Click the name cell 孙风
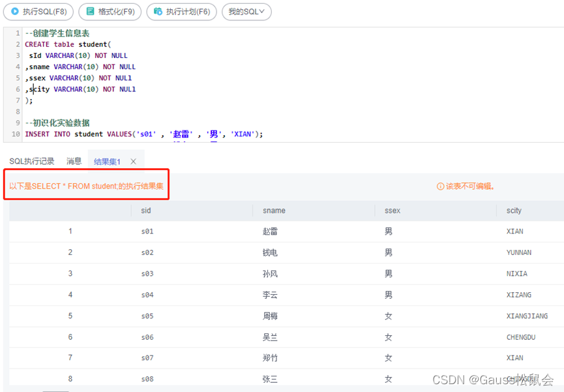 tap(270, 274)
